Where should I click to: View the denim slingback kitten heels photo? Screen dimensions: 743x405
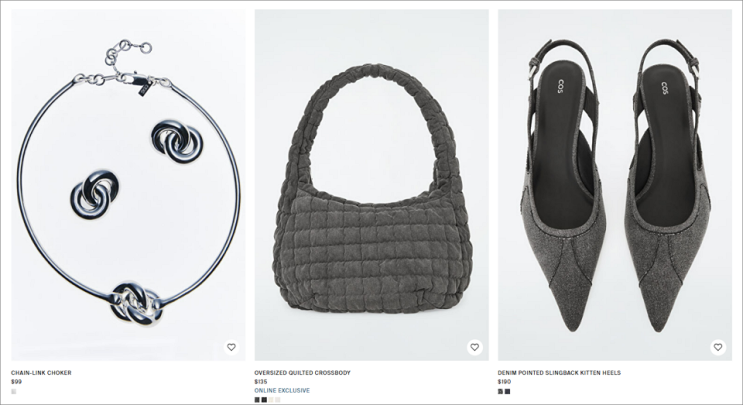click(x=615, y=185)
